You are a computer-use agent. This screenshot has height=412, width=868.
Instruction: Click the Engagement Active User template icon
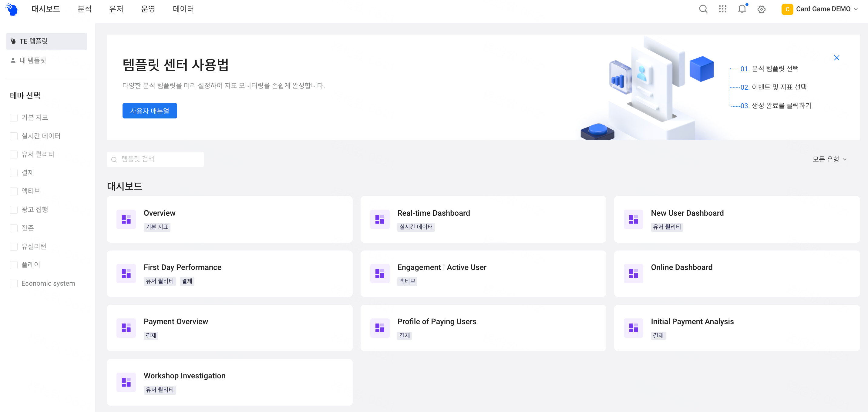pyautogui.click(x=380, y=274)
